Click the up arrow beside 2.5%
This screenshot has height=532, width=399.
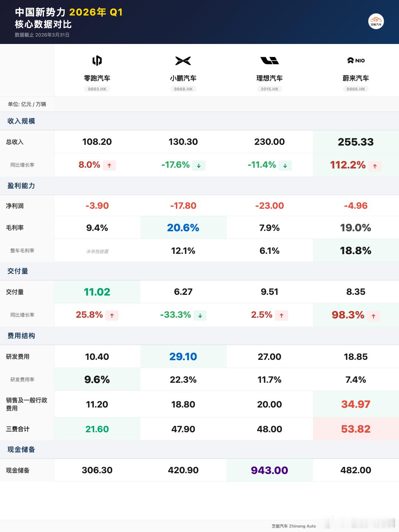[x=282, y=316]
